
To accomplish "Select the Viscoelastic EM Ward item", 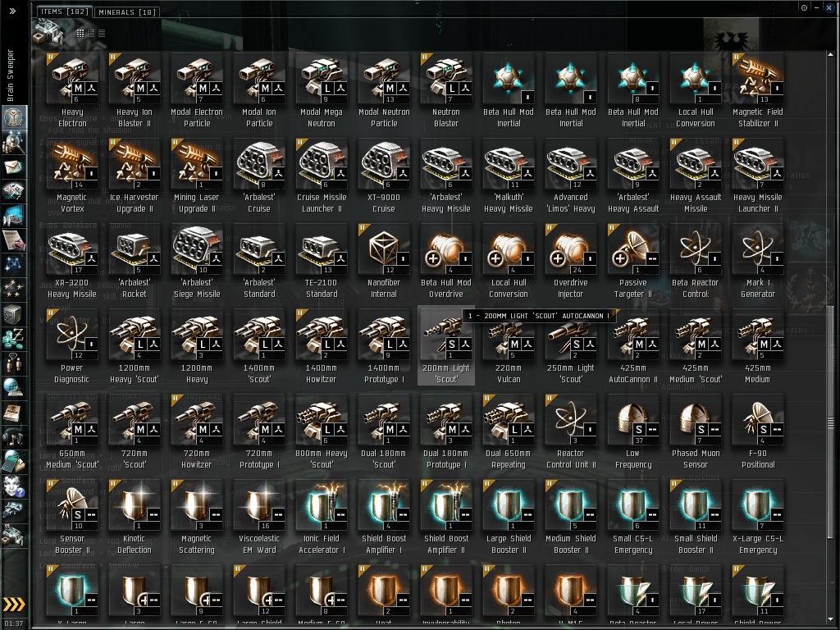I will [258, 518].
